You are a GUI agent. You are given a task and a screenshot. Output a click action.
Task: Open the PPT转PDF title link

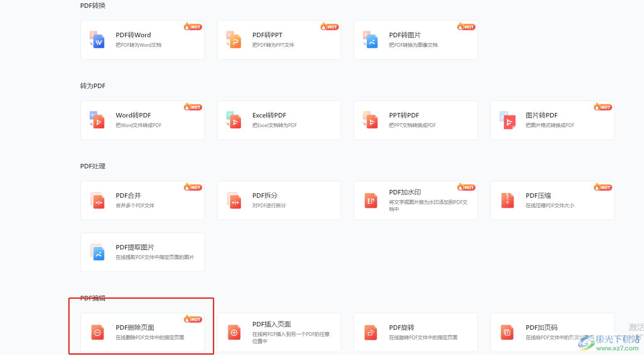(404, 115)
